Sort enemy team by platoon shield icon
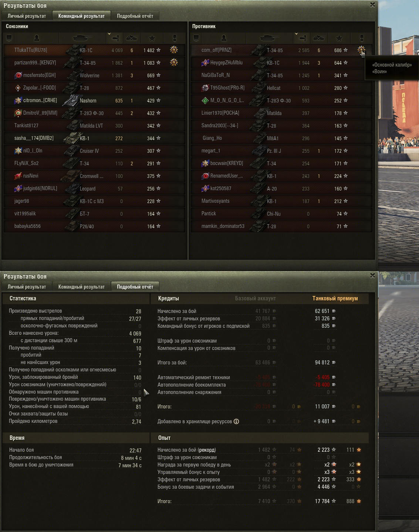This screenshot has height=532, width=419. point(196,38)
